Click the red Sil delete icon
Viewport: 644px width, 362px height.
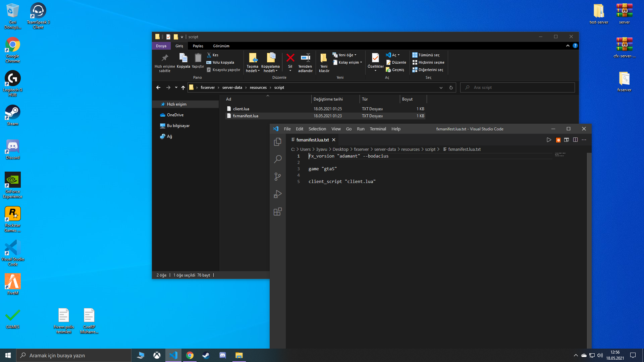pyautogui.click(x=290, y=58)
